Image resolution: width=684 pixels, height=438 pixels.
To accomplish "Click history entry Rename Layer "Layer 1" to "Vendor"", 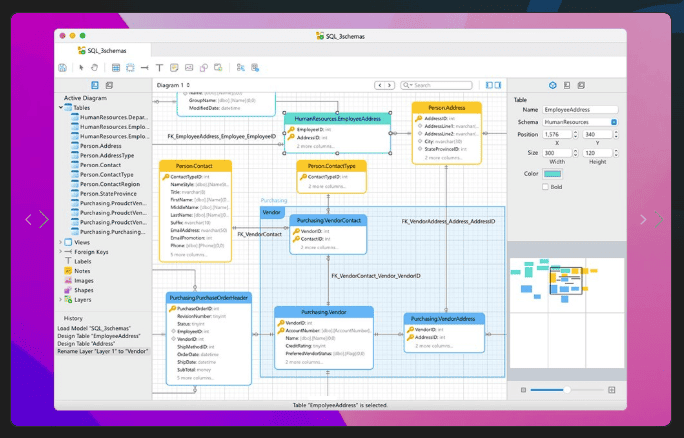I will [x=103, y=351].
